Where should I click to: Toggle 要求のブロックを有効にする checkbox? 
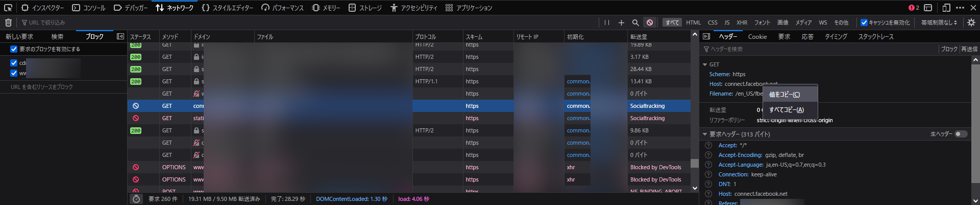(14, 49)
